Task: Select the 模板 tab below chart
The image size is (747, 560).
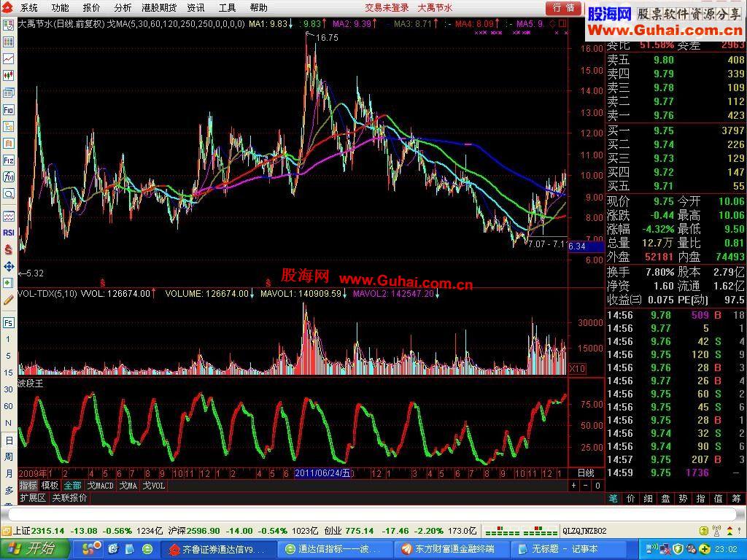Action: pos(50,485)
